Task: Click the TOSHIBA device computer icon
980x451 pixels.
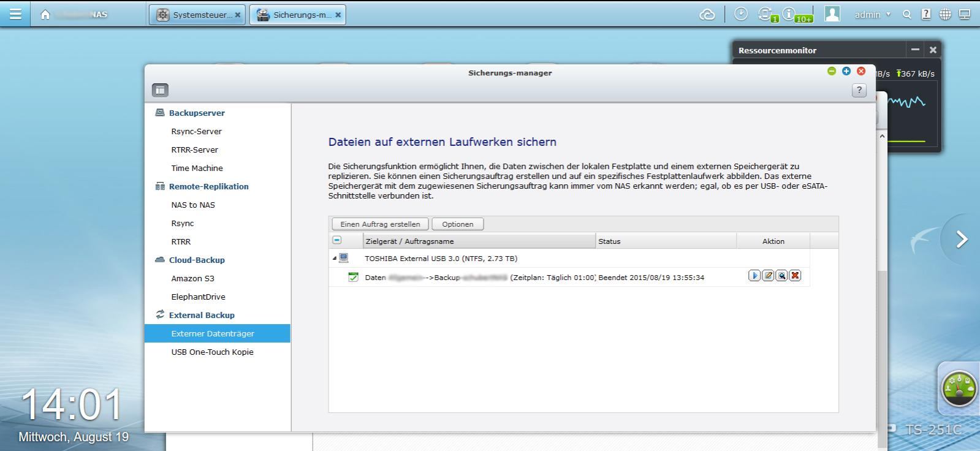Action: [344, 258]
